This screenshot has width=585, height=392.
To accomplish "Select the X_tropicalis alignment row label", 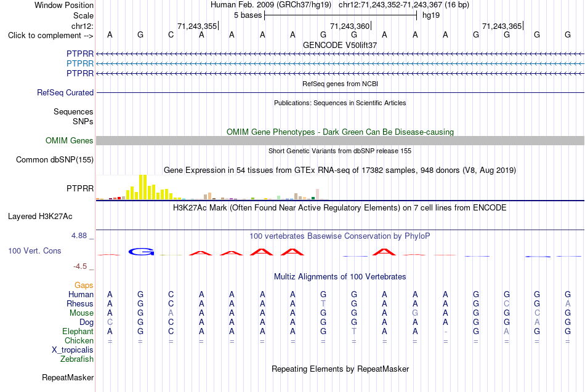I will point(73,350).
